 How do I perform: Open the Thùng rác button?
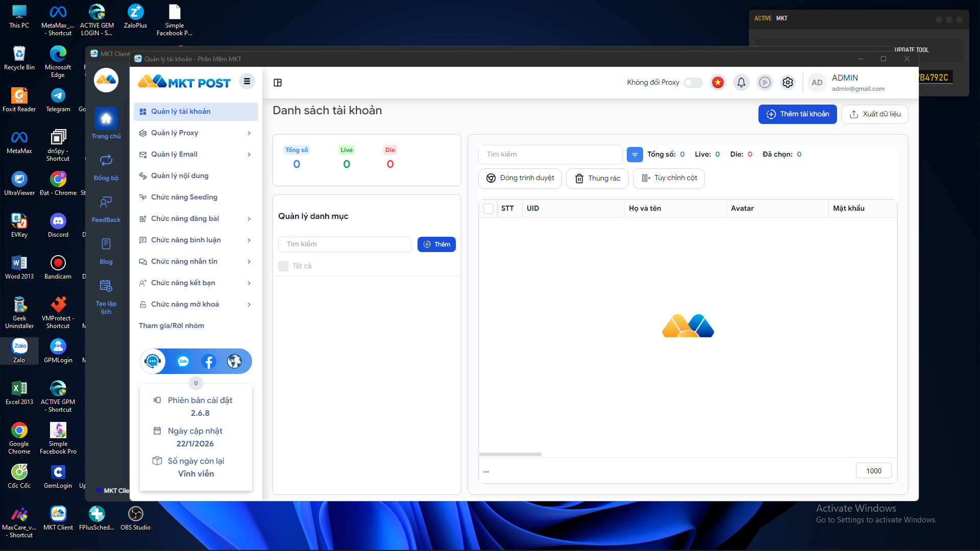coord(597,179)
